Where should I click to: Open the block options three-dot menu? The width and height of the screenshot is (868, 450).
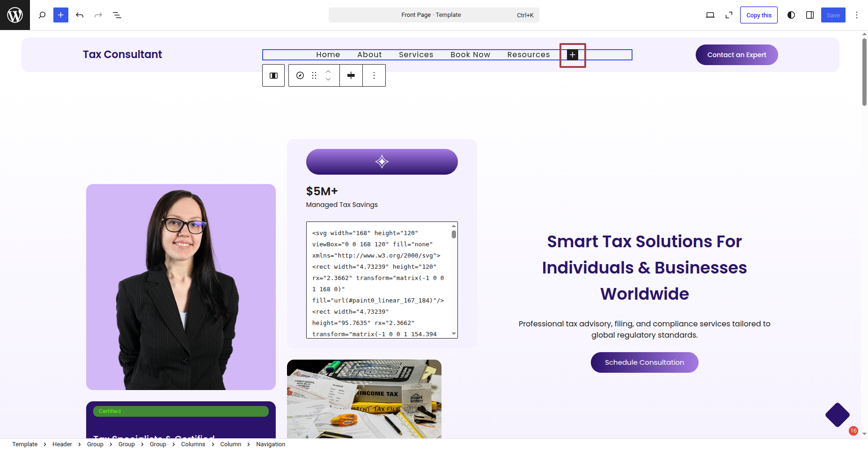click(374, 75)
